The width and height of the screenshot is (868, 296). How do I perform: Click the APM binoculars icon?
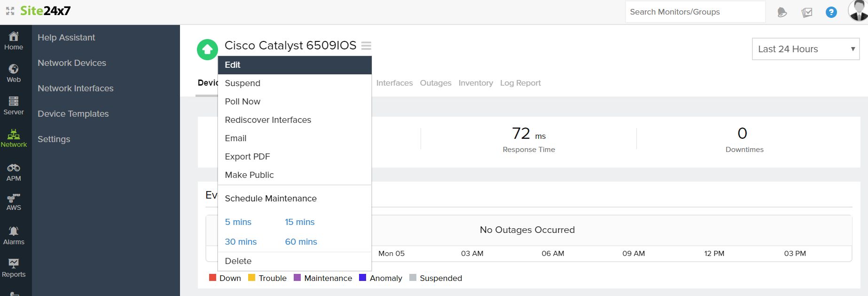pyautogui.click(x=14, y=172)
